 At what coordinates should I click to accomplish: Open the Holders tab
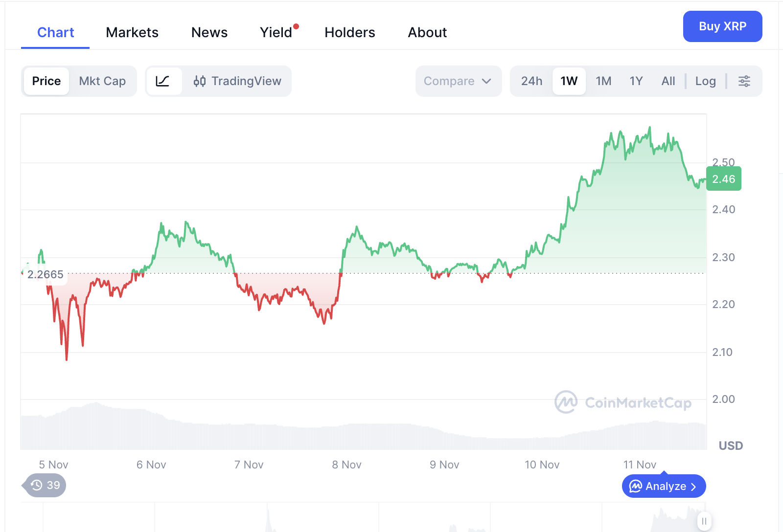pyautogui.click(x=349, y=32)
